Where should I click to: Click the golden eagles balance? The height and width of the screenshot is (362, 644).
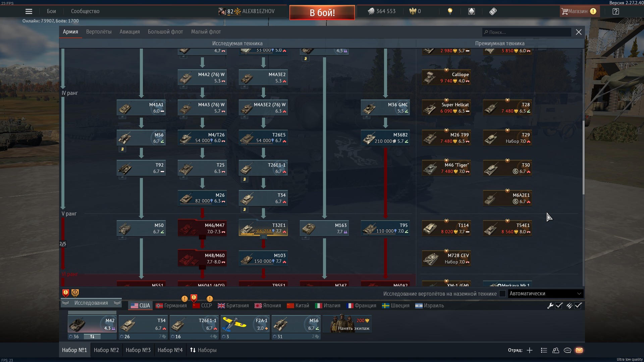[415, 11]
